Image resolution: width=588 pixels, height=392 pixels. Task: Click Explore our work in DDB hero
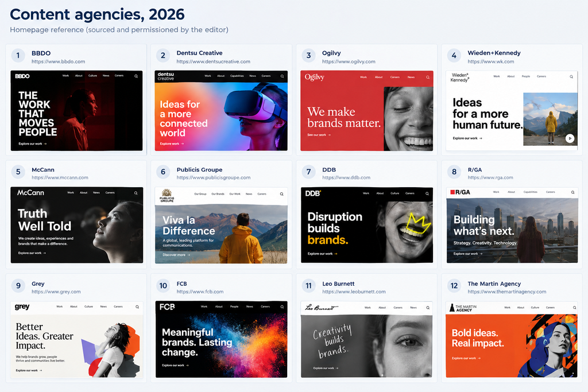[323, 254]
